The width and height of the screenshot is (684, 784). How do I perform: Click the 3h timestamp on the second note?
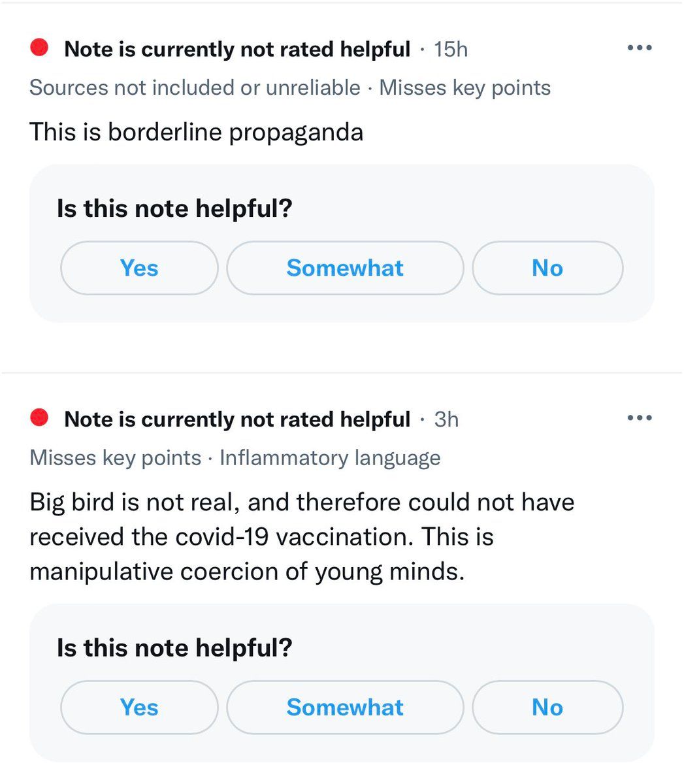coord(446,419)
